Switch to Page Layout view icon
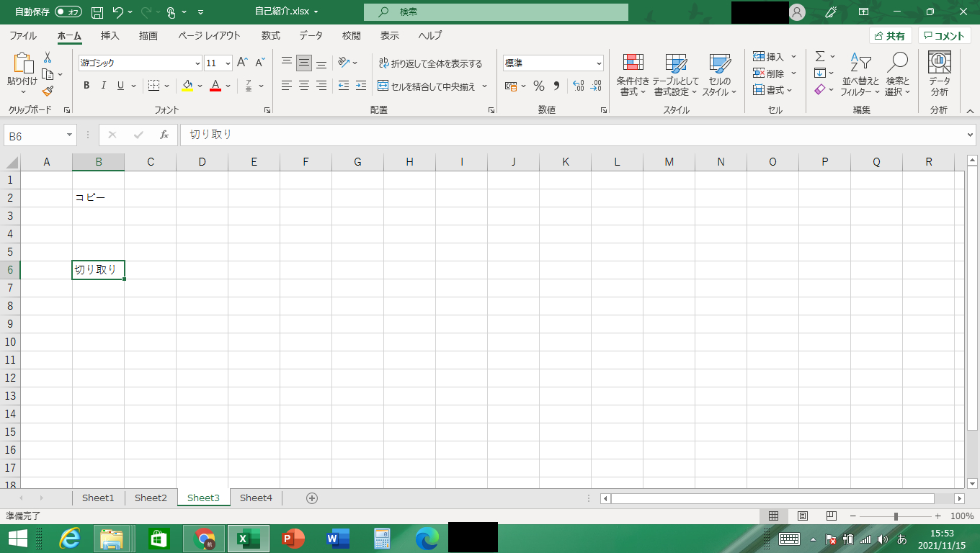980x553 pixels. pyautogui.click(x=802, y=516)
